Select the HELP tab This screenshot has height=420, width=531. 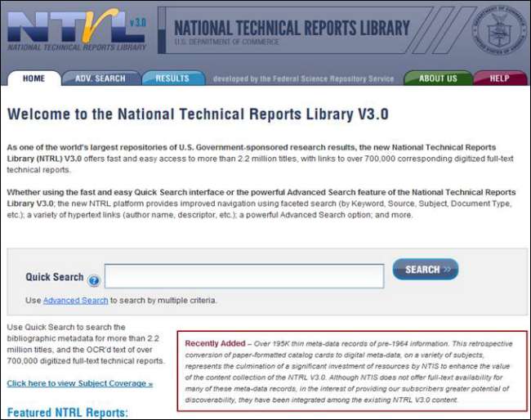[x=500, y=78]
